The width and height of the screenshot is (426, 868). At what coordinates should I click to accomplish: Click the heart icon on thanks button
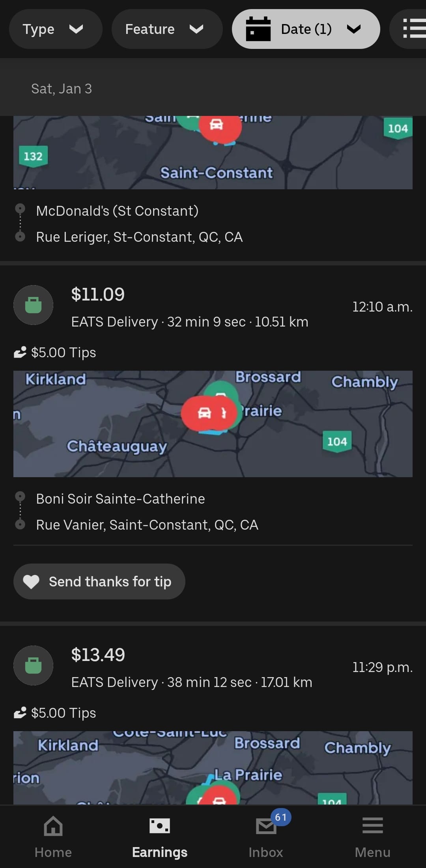click(x=31, y=581)
